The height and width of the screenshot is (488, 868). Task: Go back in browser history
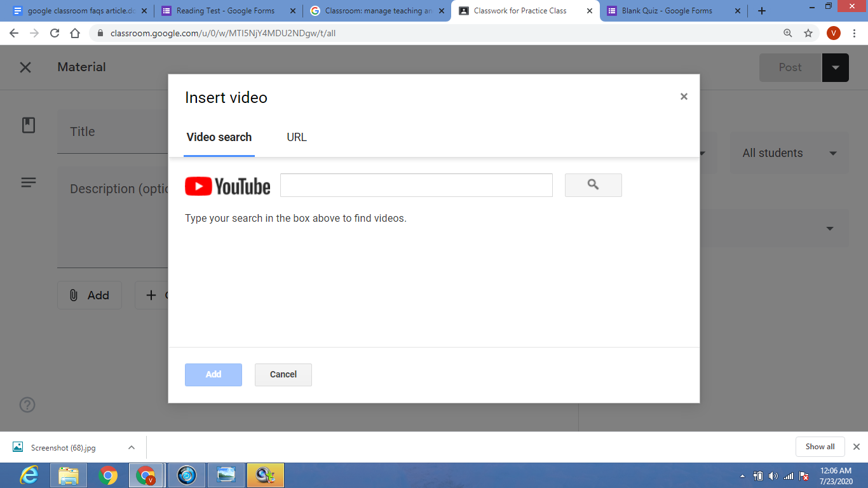click(14, 33)
